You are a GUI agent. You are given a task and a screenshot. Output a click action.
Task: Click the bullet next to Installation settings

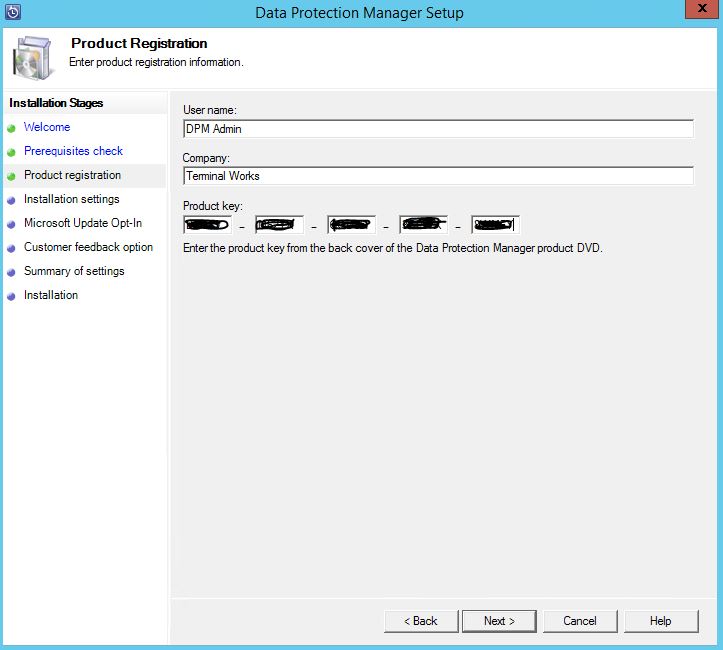(12, 200)
